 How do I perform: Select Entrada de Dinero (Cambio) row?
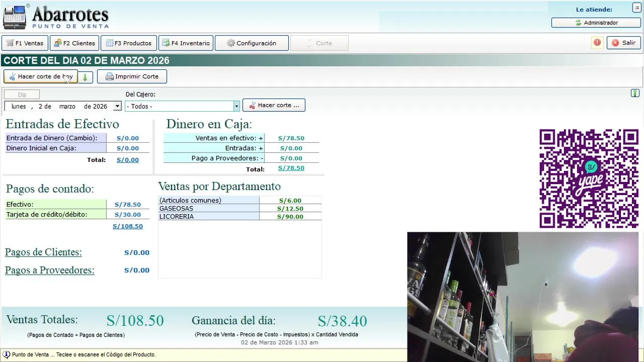click(77, 138)
